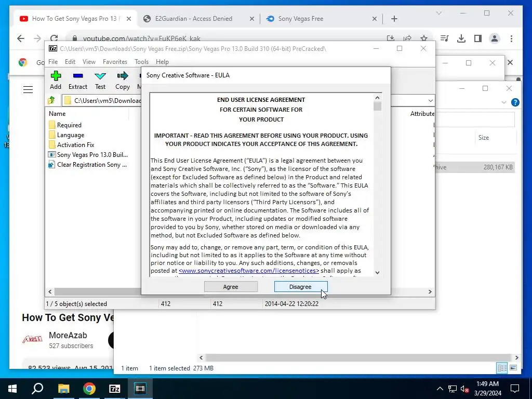Open Windows taskbar search
532x399 pixels.
click(37, 389)
